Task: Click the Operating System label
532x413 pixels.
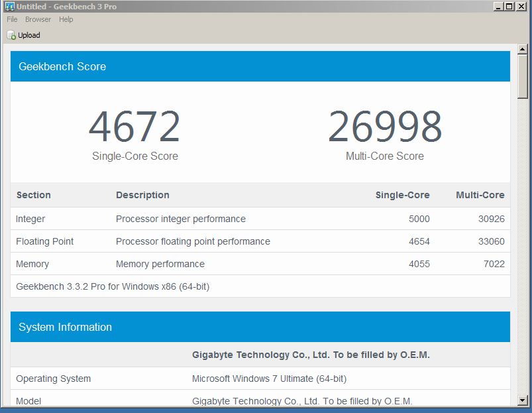Action: pos(53,379)
